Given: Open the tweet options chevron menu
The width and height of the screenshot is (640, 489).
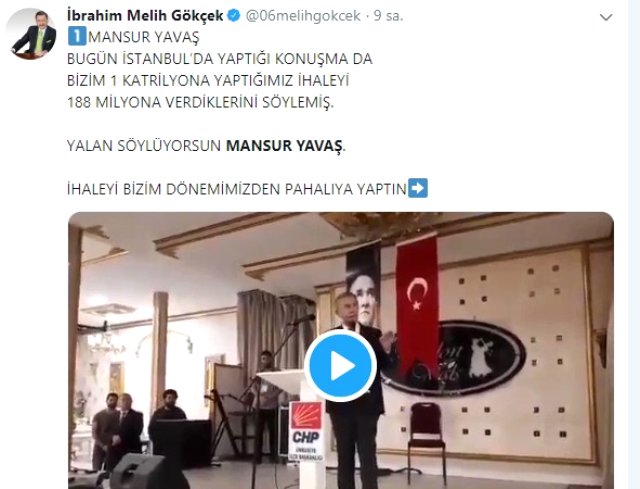Looking at the screenshot, I should coord(606,17).
